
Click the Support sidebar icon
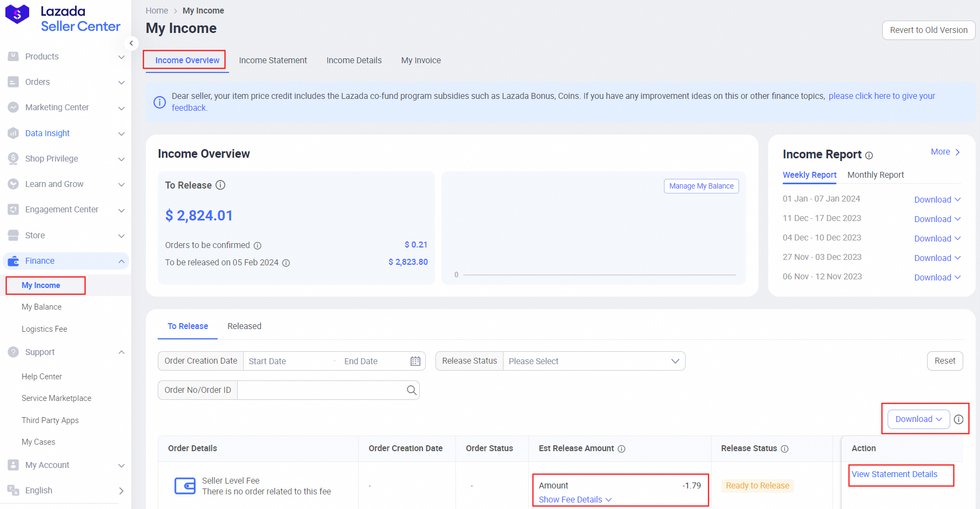point(14,352)
